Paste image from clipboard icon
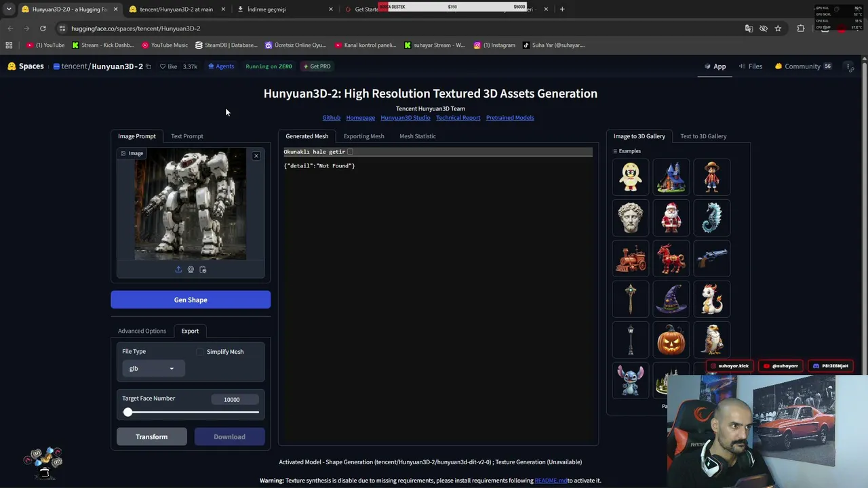868x488 pixels. coord(203,270)
